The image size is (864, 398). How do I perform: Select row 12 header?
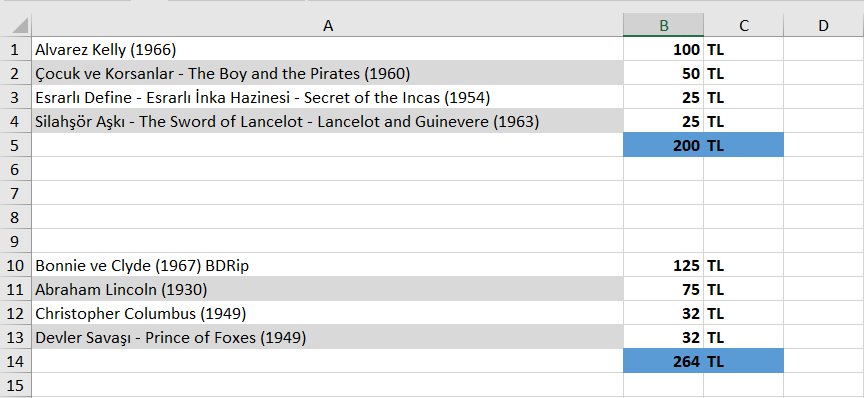pos(15,314)
